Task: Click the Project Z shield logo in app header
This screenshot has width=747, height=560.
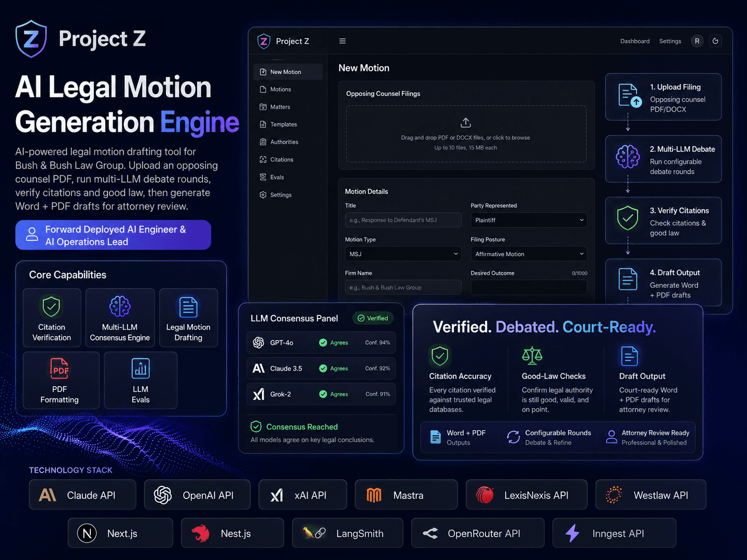Action: pos(264,41)
